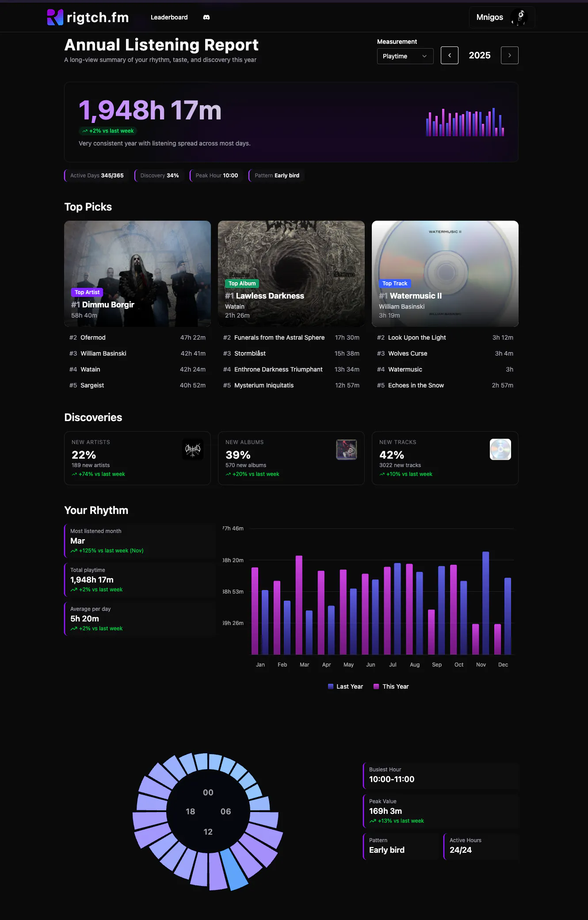Click the trend arrow under 189 new artists
This screenshot has width=588, height=920.
[74, 474]
